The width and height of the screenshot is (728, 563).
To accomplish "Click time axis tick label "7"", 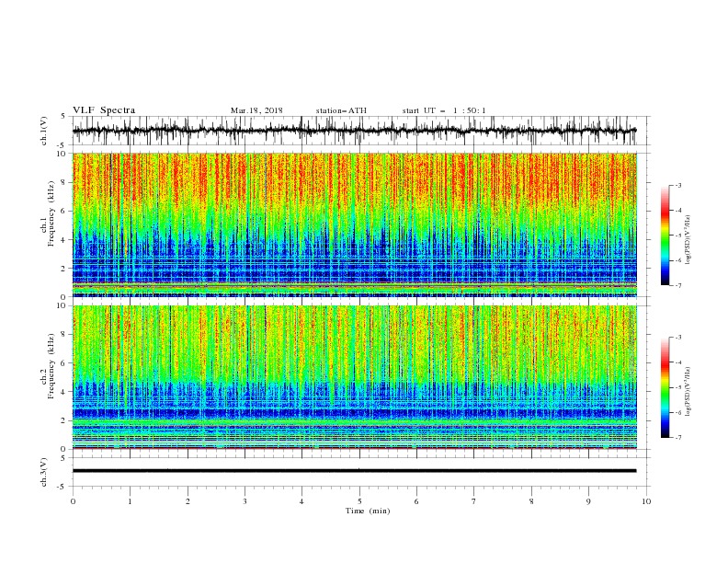I will 474,501.
